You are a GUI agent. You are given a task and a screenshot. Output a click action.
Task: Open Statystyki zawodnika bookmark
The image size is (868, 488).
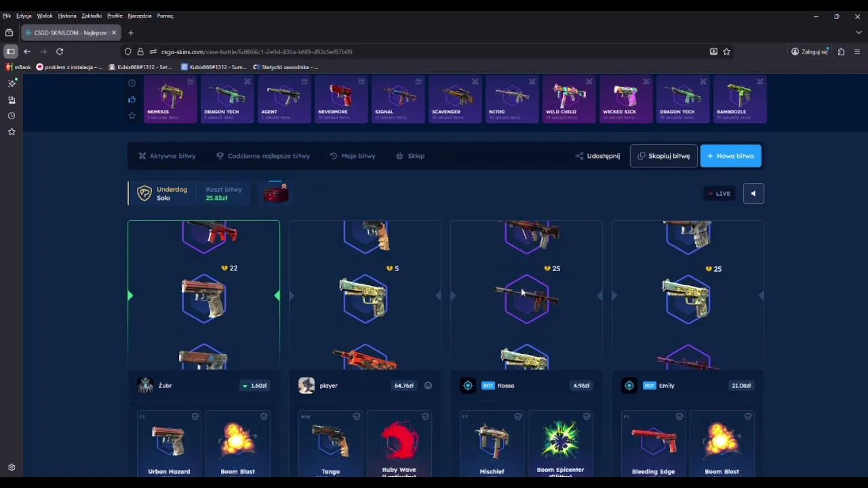(x=285, y=67)
